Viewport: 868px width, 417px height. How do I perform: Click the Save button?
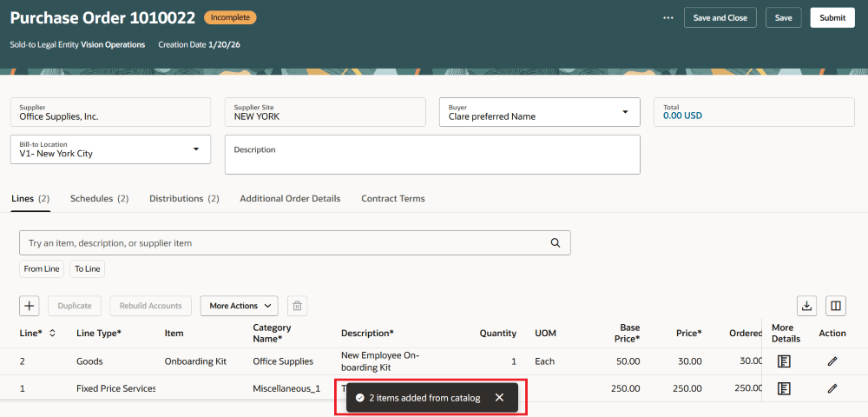(783, 17)
